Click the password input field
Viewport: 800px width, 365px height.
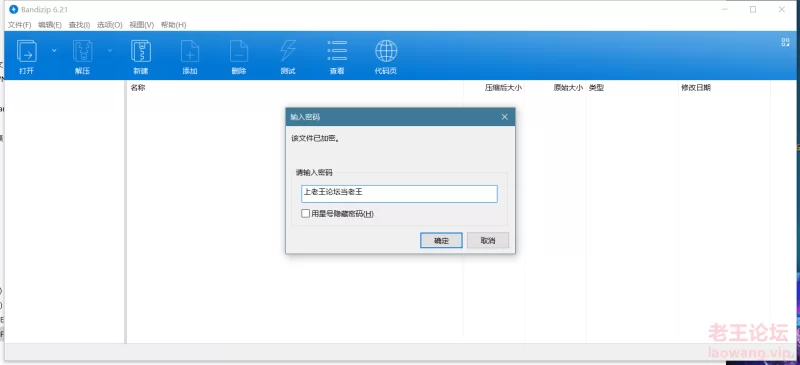click(399, 193)
